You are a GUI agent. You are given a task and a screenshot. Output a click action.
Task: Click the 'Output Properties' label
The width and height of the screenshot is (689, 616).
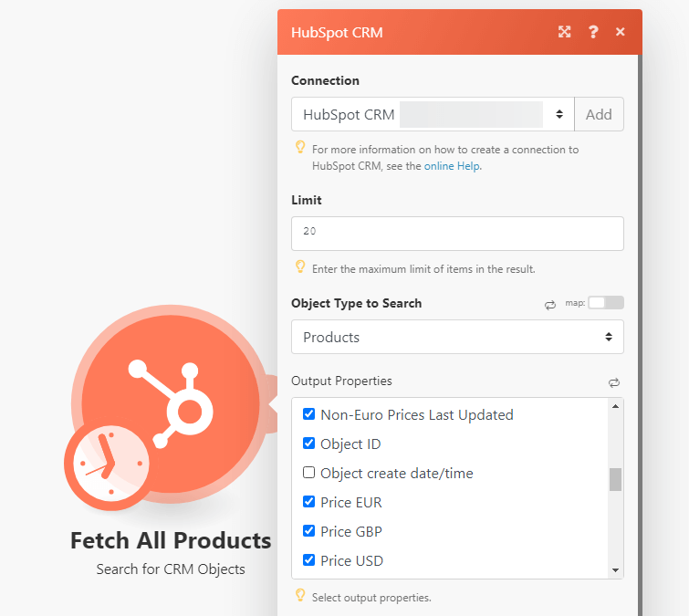341,381
